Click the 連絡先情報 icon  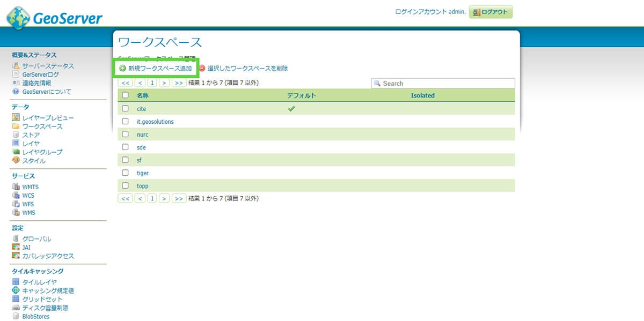click(16, 83)
